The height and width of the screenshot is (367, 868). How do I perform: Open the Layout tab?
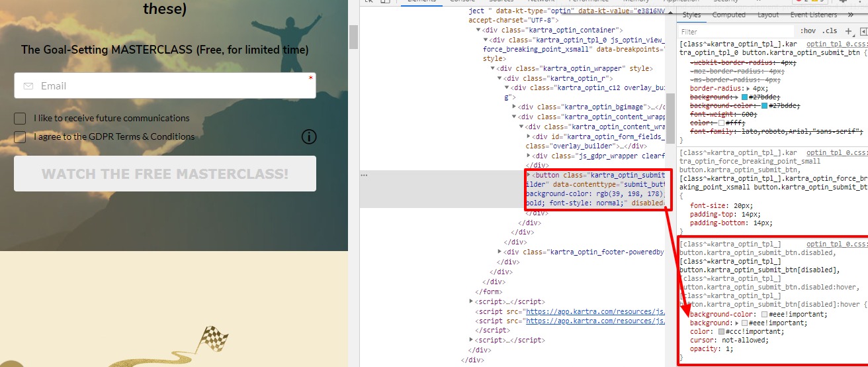pos(768,15)
